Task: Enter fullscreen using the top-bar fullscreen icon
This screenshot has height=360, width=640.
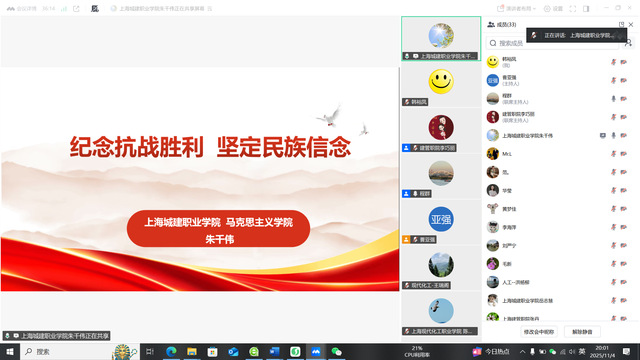Action: pos(573,9)
